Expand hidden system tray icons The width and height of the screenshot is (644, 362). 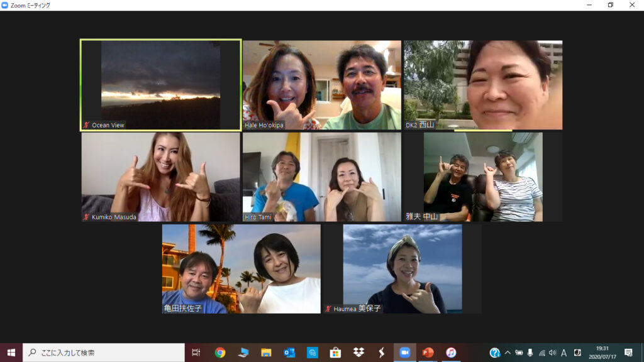pyautogui.click(x=508, y=353)
